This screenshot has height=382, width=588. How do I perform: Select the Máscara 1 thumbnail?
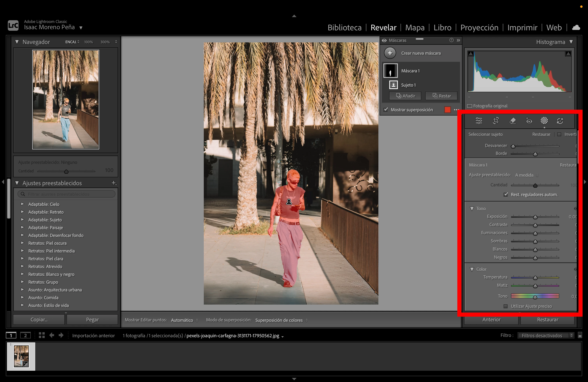tap(390, 71)
